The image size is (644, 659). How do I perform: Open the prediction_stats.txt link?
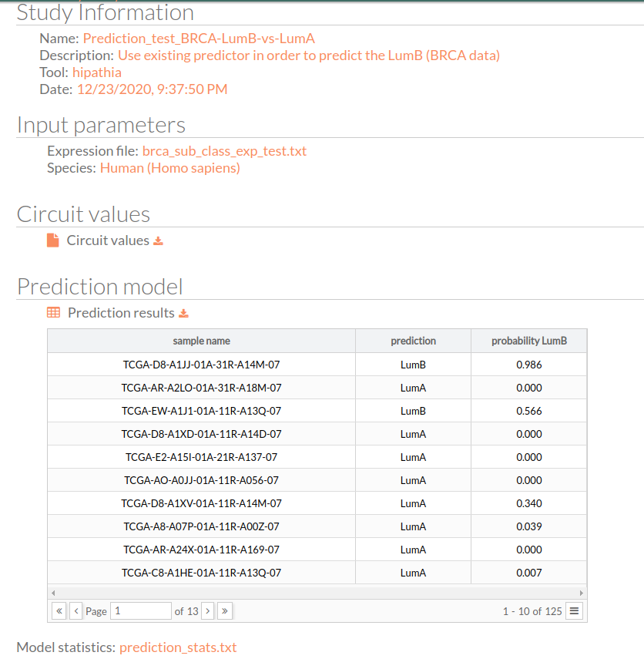[178, 647]
